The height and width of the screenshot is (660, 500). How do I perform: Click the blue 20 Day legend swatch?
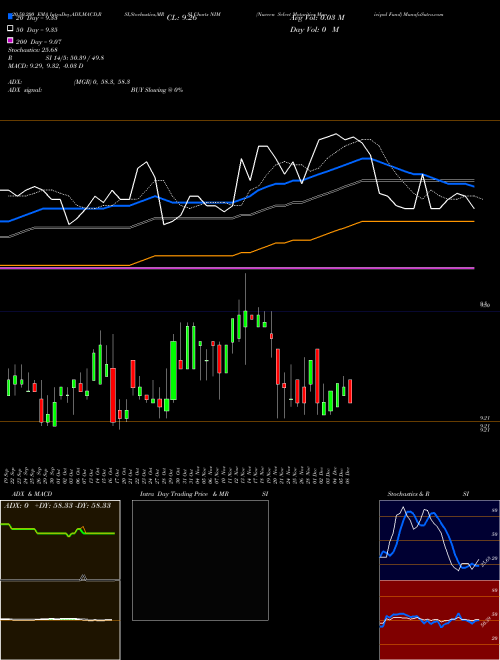tap(11, 17)
